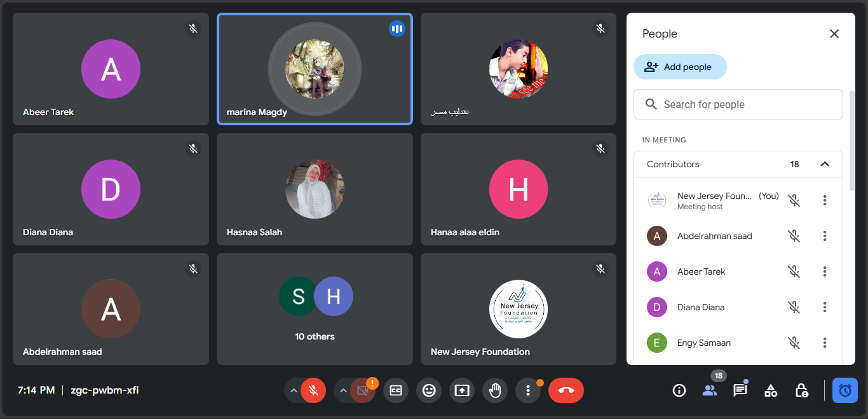Select Abdelrahman saad video tile
Image resolution: width=868 pixels, height=419 pixels.
coord(111,309)
